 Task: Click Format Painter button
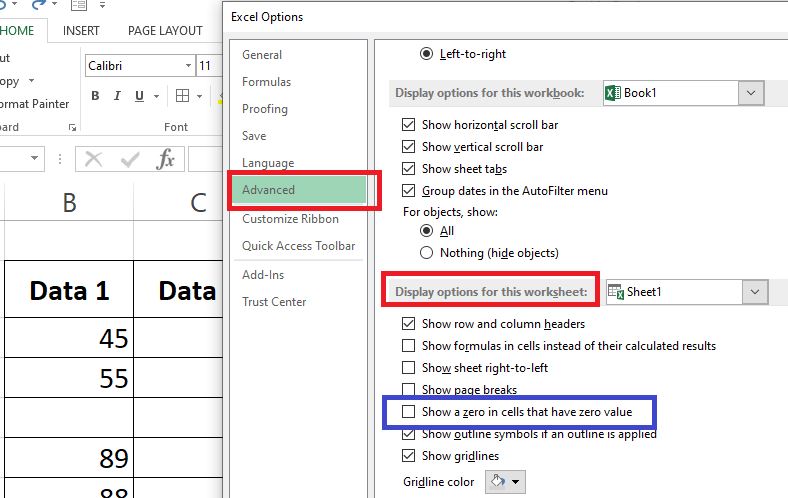tap(34, 104)
